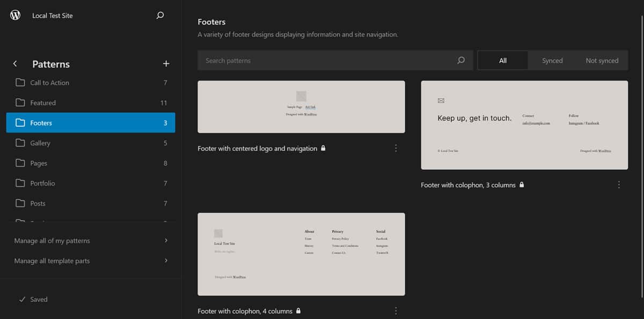Add new pattern with plus icon
The width and height of the screenshot is (644, 319).
click(166, 64)
